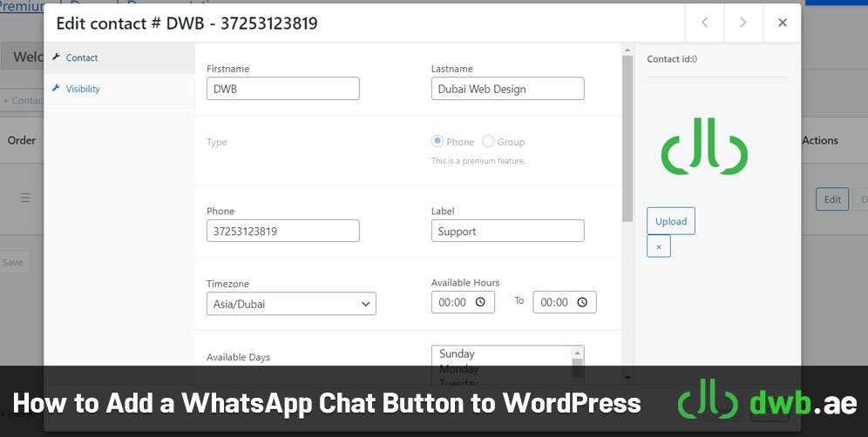Screen dimensions: 868x437
Task: Close the Edit contact dialog
Action: (783, 23)
